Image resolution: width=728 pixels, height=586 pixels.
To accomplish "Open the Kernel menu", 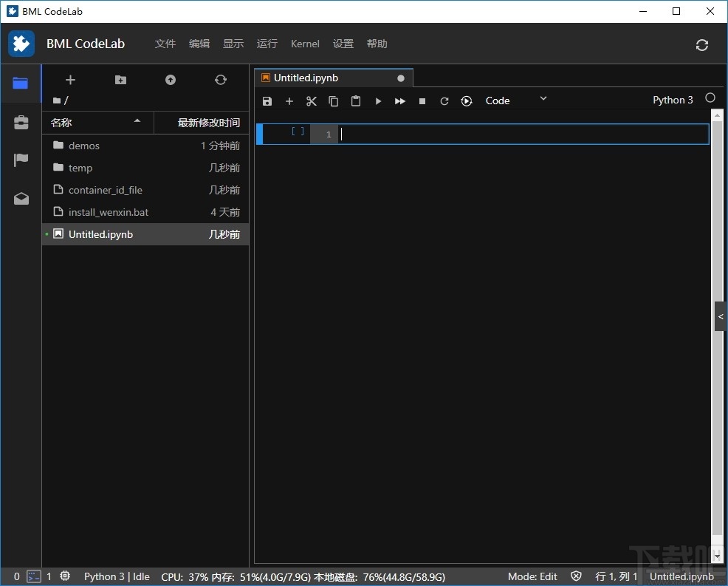I will click(305, 44).
